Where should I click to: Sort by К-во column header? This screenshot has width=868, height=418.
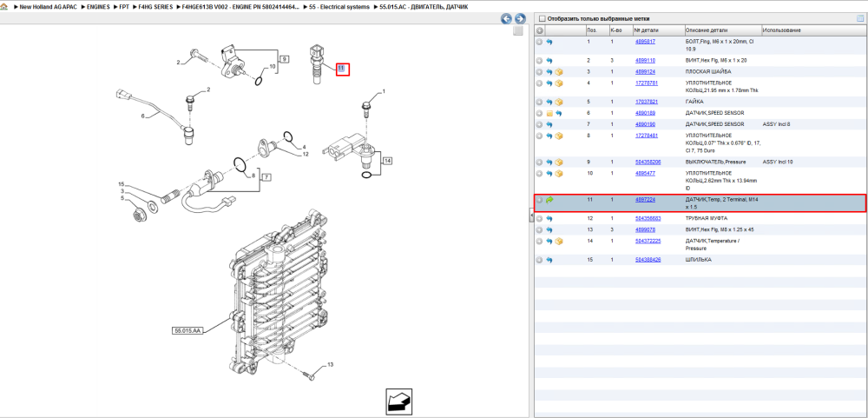pos(620,30)
